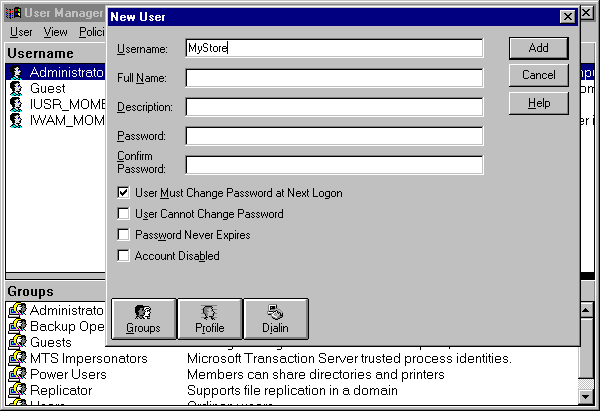
Task: Click the MTS Impersonators group icon
Action: click(x=17, y=358)
